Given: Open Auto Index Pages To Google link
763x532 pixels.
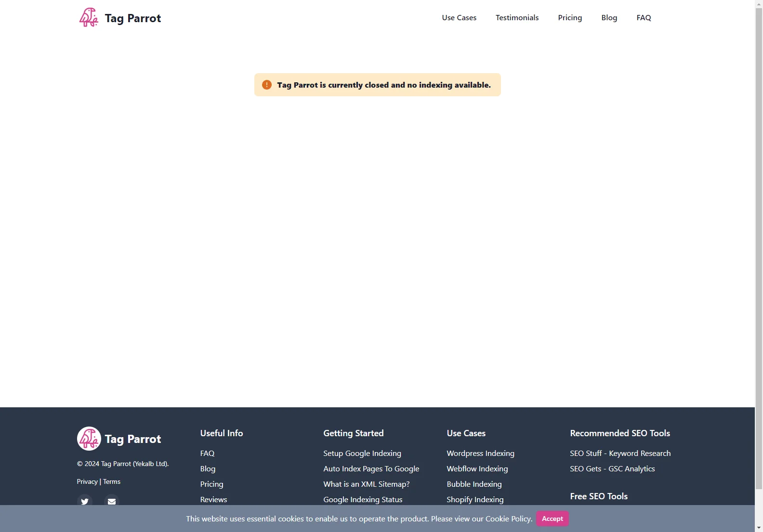Looking at the screenshot, I should tap(371, 468).
